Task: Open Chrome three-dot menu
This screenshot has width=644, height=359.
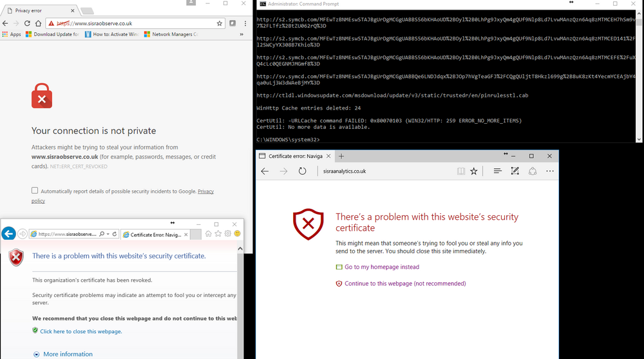Action: [x=245, y=23]
